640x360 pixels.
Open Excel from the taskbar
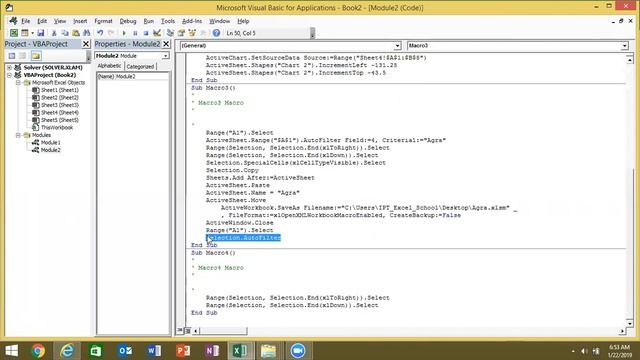(240, 351)
